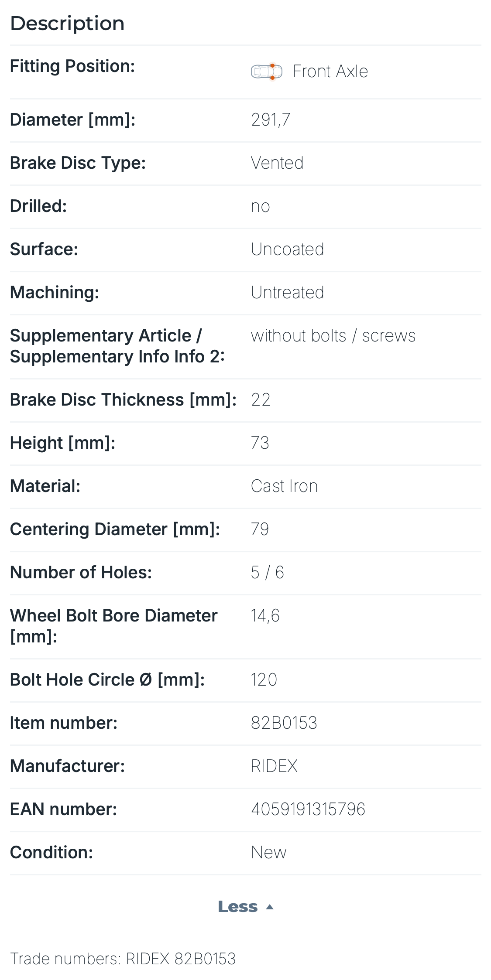
Task: Click the Condition value New
Action: (268, 852)
